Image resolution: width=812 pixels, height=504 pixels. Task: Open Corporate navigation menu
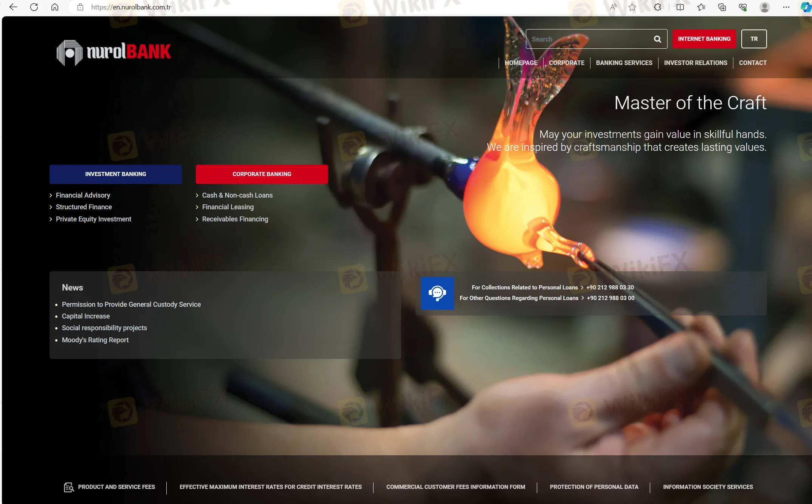(566, 63)
